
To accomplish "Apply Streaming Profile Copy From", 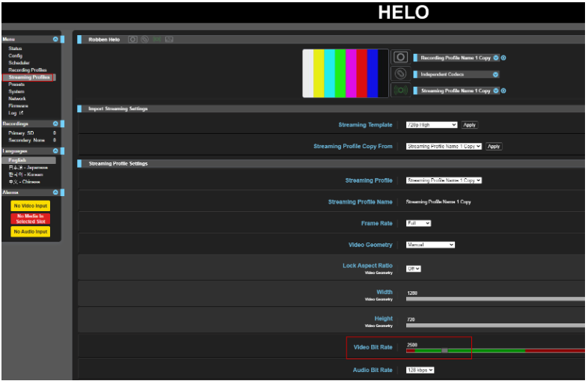I will [x=494, y=147].
